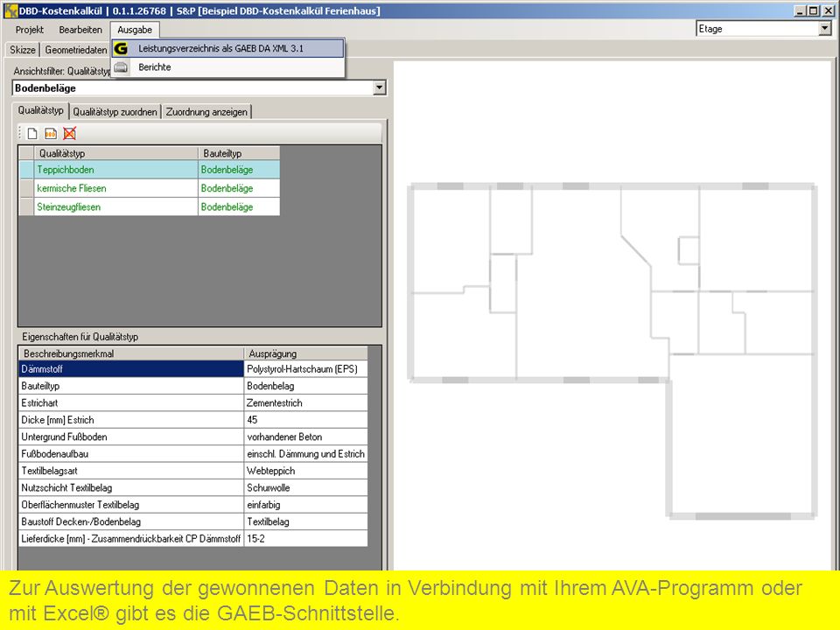Image resolution: width=840 pixels, height=630 pixels.
Task: Click the Beschreibungsmerkmal column header
Action: 131,353
